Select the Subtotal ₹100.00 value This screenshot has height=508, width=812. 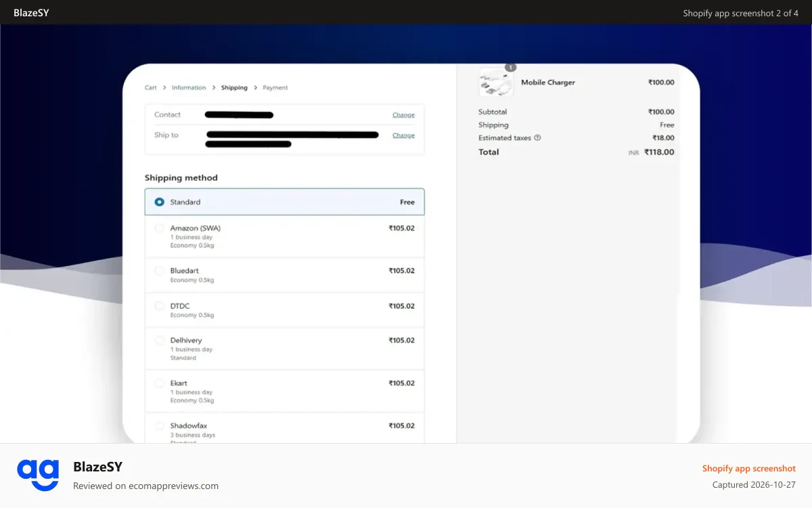click(661, 112)
